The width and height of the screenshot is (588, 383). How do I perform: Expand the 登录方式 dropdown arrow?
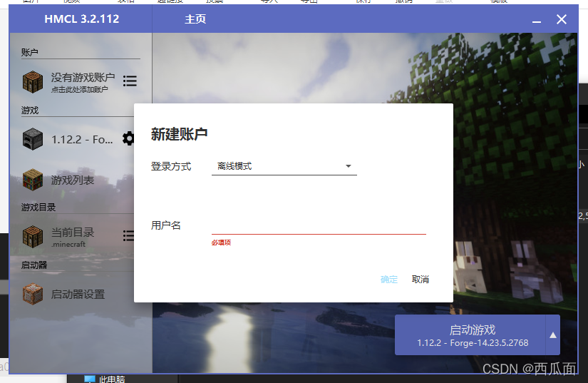(x=349, y=165)
